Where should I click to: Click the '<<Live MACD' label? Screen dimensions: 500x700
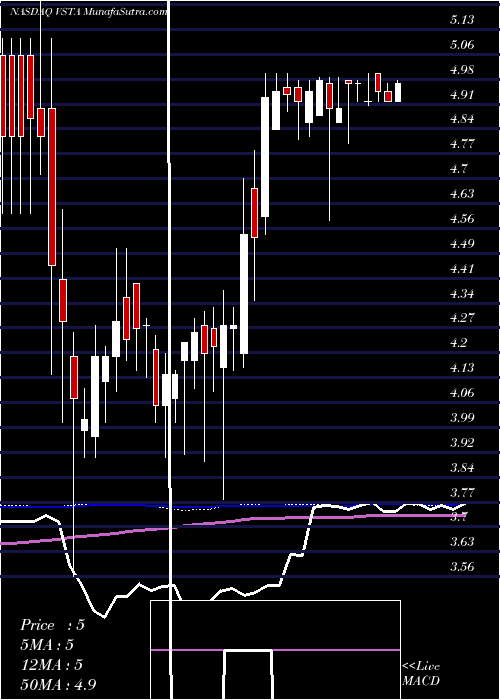pyautogui.click(x=421, y=674)
